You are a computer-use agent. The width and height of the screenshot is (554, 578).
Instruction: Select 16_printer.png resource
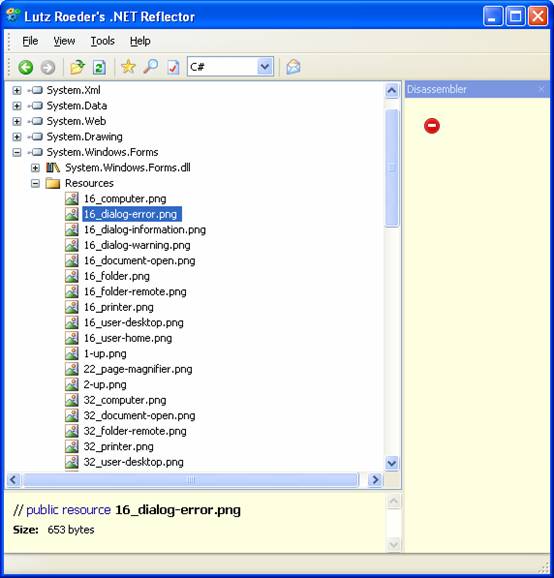118,307
